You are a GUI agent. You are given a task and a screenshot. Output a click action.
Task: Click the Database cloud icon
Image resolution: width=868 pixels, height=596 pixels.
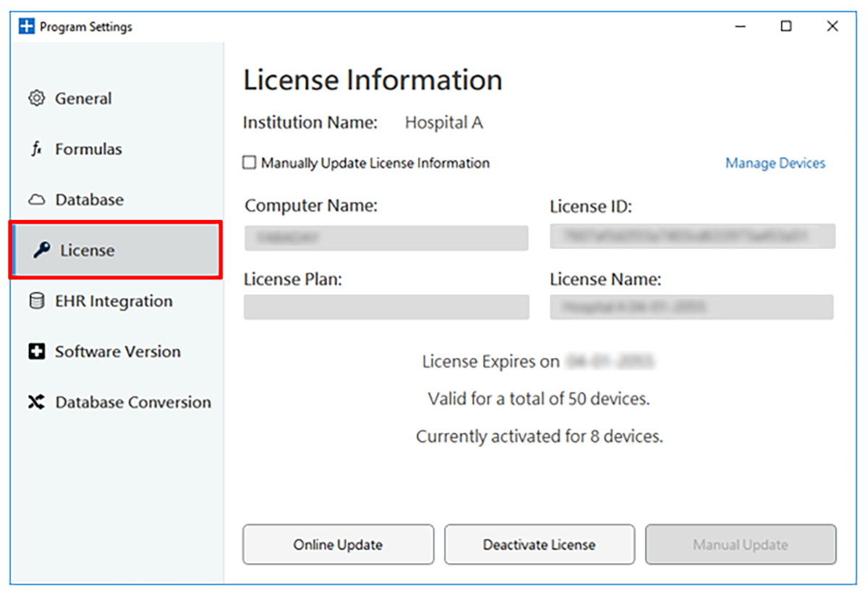36,200
